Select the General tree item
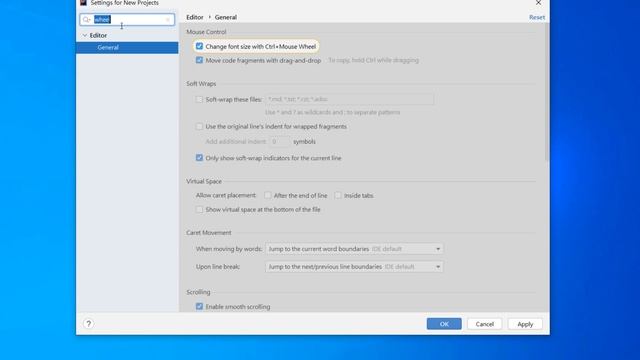 [x=127, y=47]
